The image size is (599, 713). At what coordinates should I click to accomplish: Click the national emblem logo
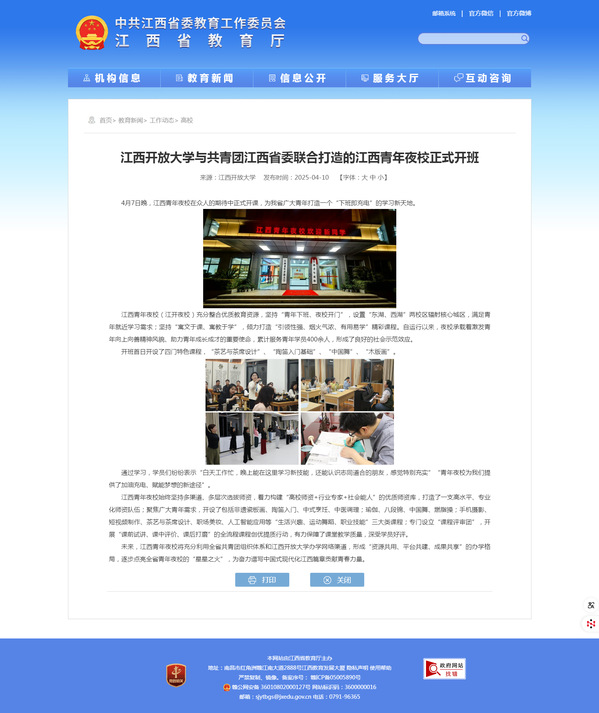[92, 33]
